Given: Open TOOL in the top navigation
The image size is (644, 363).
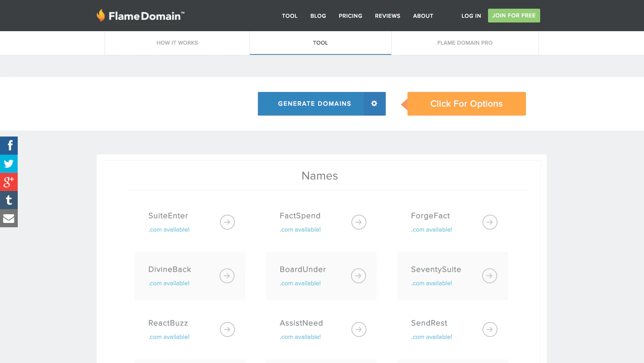Looking at the screenshot, I should coord(290,16).
